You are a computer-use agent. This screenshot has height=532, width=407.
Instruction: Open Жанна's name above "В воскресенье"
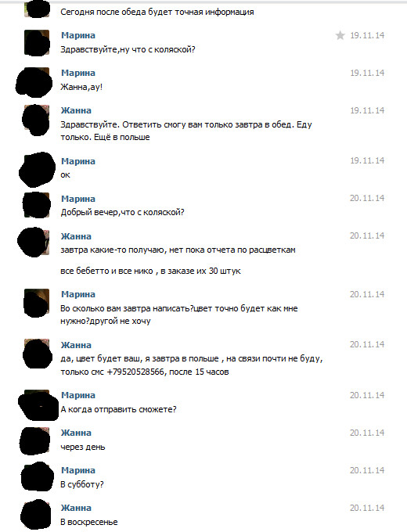76,508
